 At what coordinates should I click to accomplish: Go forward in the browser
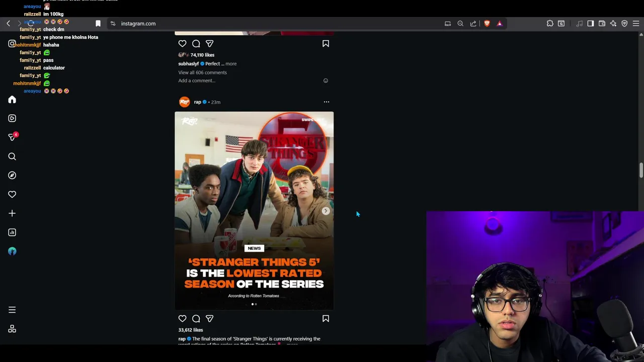[20, 24]
